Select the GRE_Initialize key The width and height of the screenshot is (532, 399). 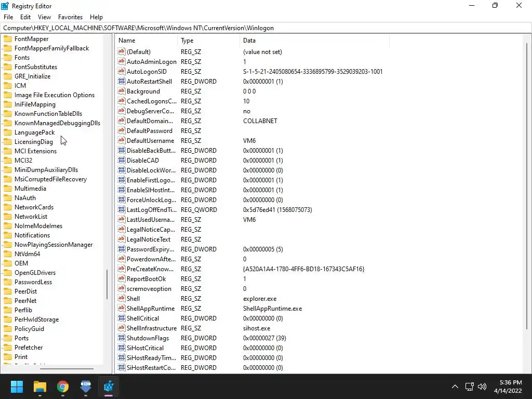[33, 76]
